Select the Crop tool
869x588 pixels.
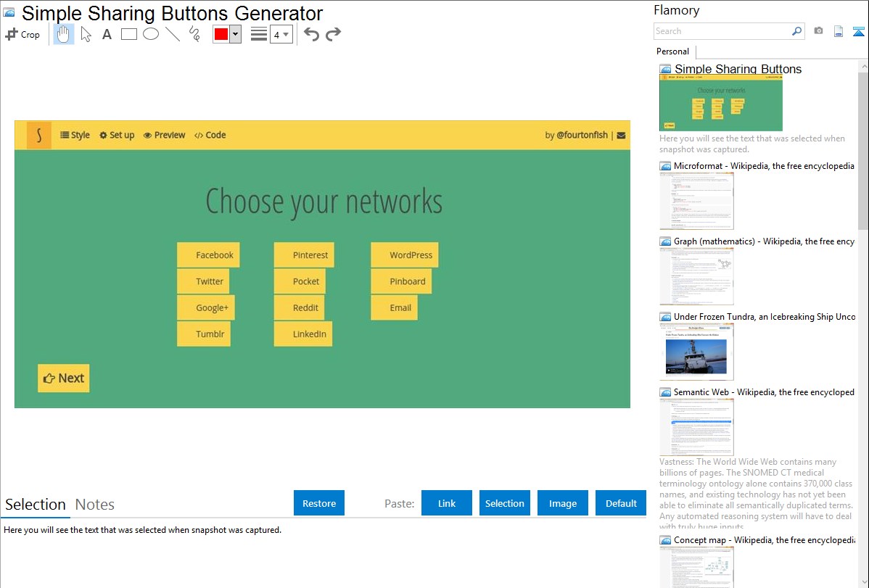[x=22, y=34]
